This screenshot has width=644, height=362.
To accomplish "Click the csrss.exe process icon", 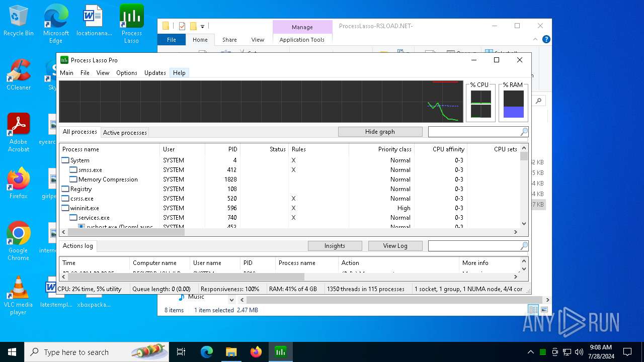I will (x=65, y=199).
